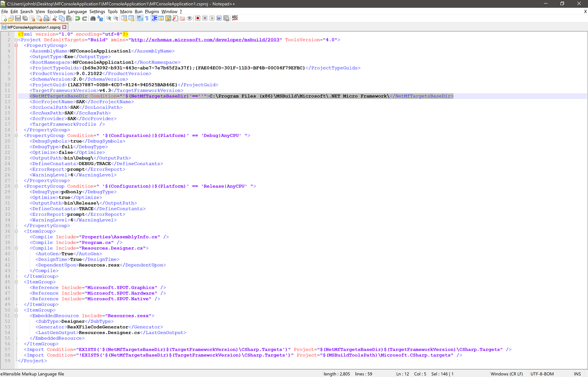Click the Save file toolbar icon
Screen dimensions: 588x377
18,18
